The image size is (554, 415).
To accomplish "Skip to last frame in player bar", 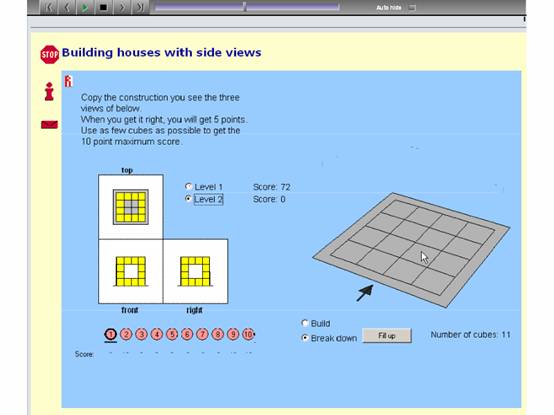I will tap(140, 7).
